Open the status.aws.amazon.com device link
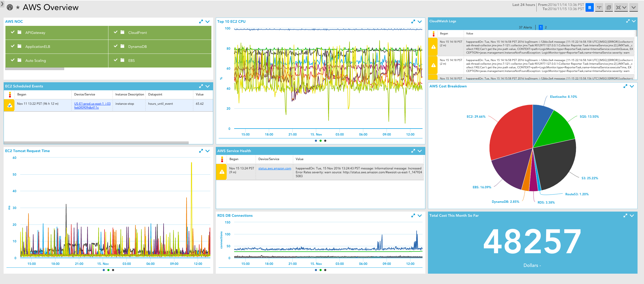 pos(275,168)
